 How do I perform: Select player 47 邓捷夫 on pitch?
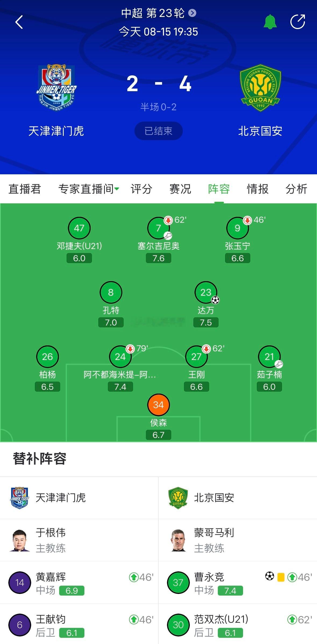(79, 228)
